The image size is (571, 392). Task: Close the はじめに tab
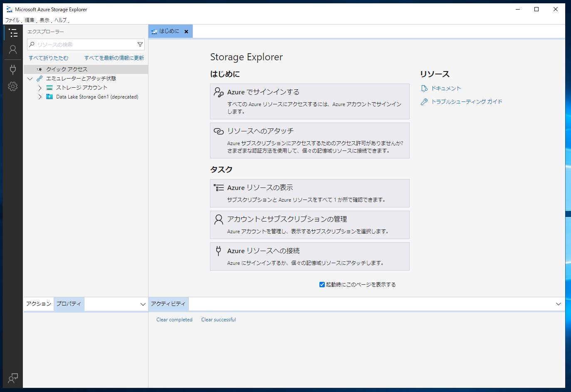[x=186, y=32]
